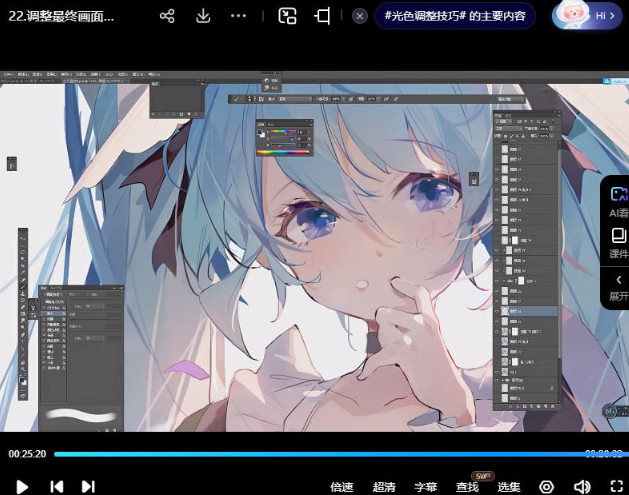The image size is (629, 495).
Task: Click the Hi assistant avatar button
Action: (x=586, y=16)
